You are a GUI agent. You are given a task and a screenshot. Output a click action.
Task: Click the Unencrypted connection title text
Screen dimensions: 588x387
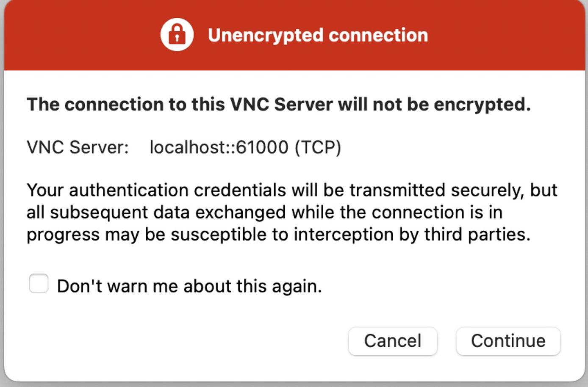(318, 35)
